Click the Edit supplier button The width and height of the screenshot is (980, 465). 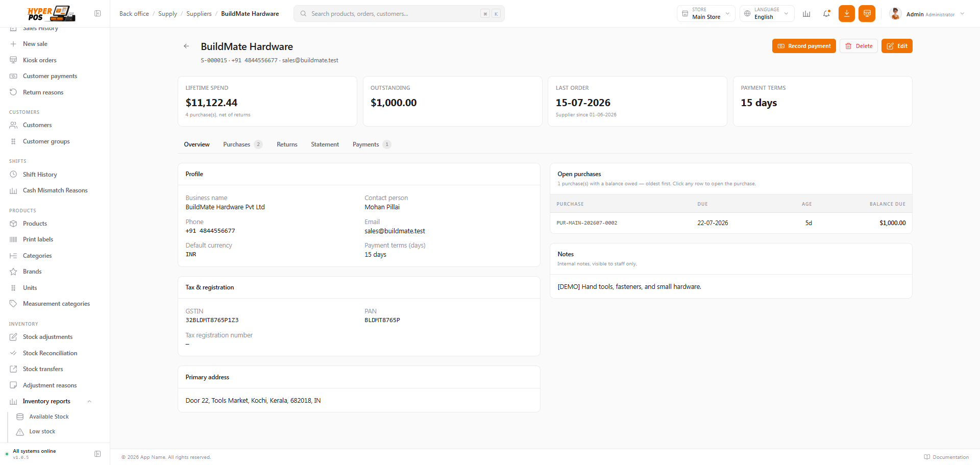897,46
